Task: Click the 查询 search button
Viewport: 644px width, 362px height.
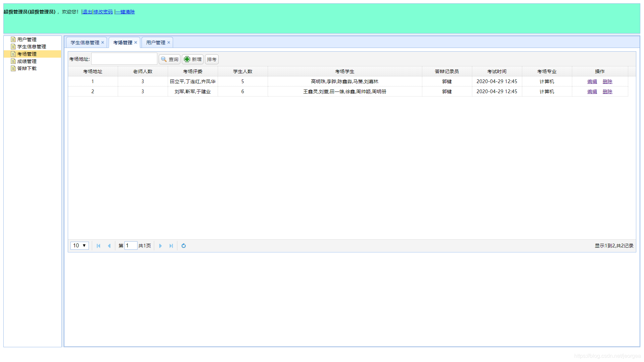Action: coord(169,59)
